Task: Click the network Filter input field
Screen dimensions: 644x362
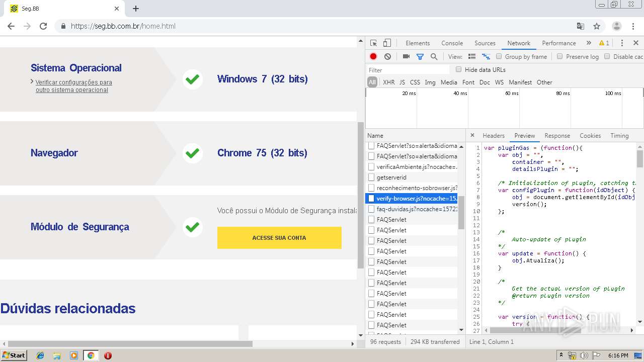Action: (x=408, y=70)
